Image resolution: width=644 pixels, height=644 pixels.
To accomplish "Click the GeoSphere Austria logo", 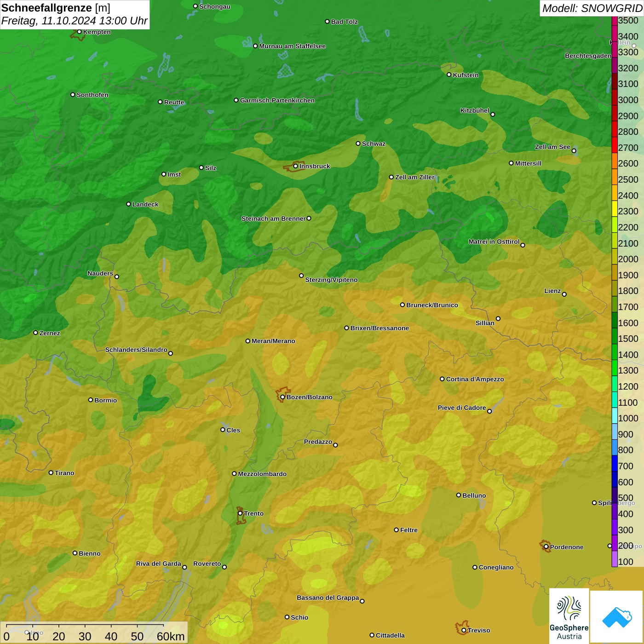I will pos(569,616).
